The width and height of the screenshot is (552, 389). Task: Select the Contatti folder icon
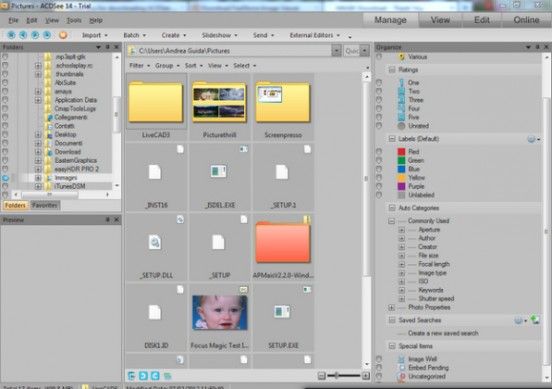[x=49, y=126]
